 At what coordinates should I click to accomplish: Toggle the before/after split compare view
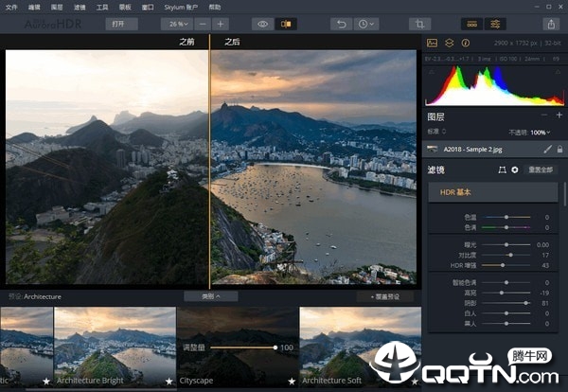tap(285, 24)
